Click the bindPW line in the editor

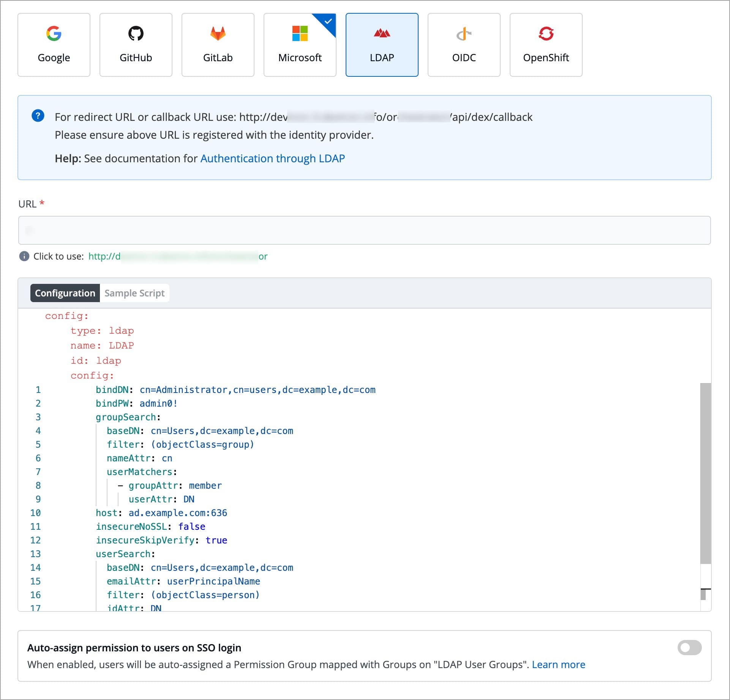click(x=137, y=404)
